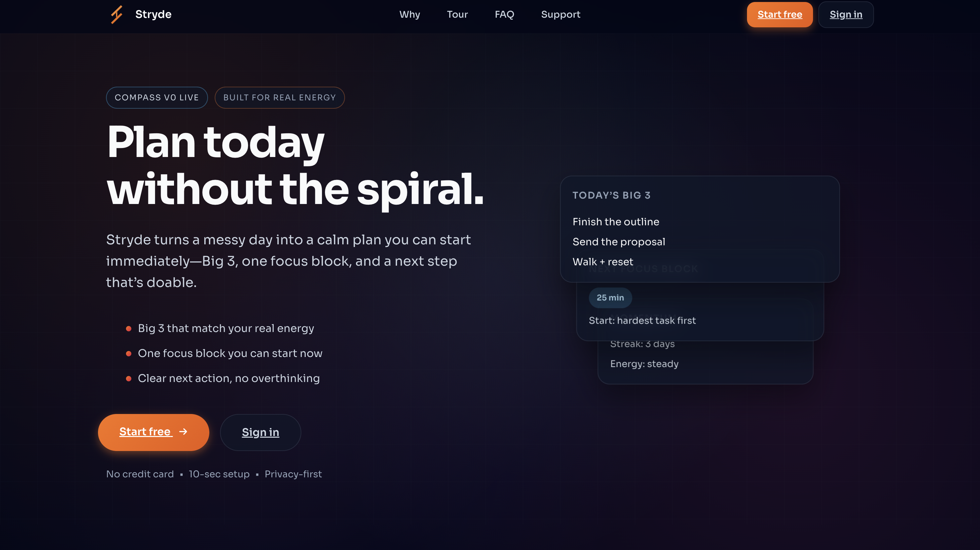Click 'Send the proposal' task item
The height and width of the screenshot is (550, 980).
click(x=619, y=242)
